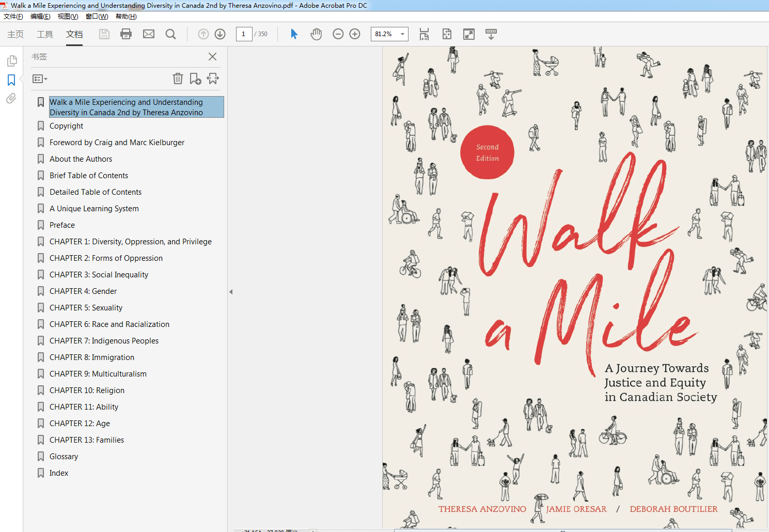Toggle the bookmarks panel icon
769x532 pixels.
11,80
